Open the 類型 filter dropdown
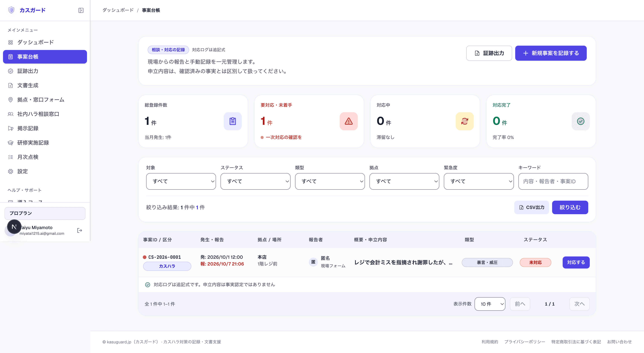This screenshot has height=353, width=644. 330,181
